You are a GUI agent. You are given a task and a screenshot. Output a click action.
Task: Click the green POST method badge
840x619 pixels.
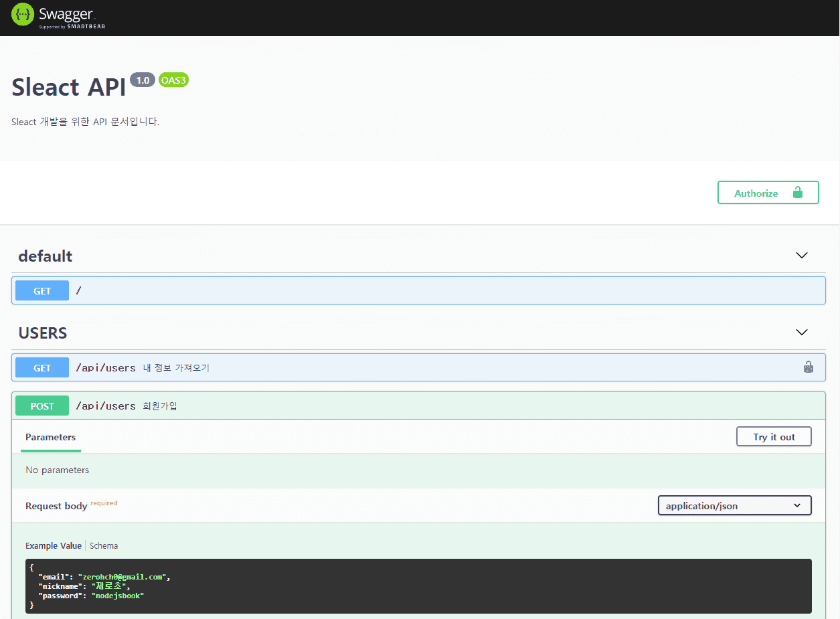point(42,406)
